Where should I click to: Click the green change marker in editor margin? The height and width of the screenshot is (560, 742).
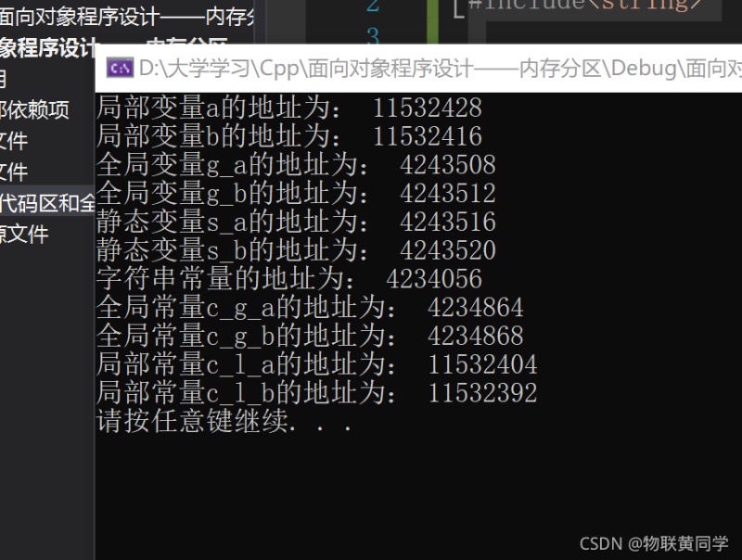point(432,21)
